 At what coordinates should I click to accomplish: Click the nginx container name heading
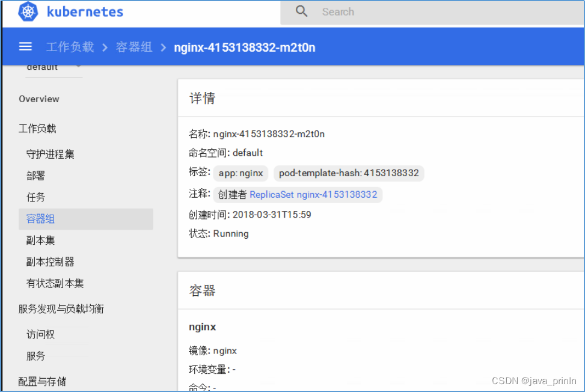[203, 326]
